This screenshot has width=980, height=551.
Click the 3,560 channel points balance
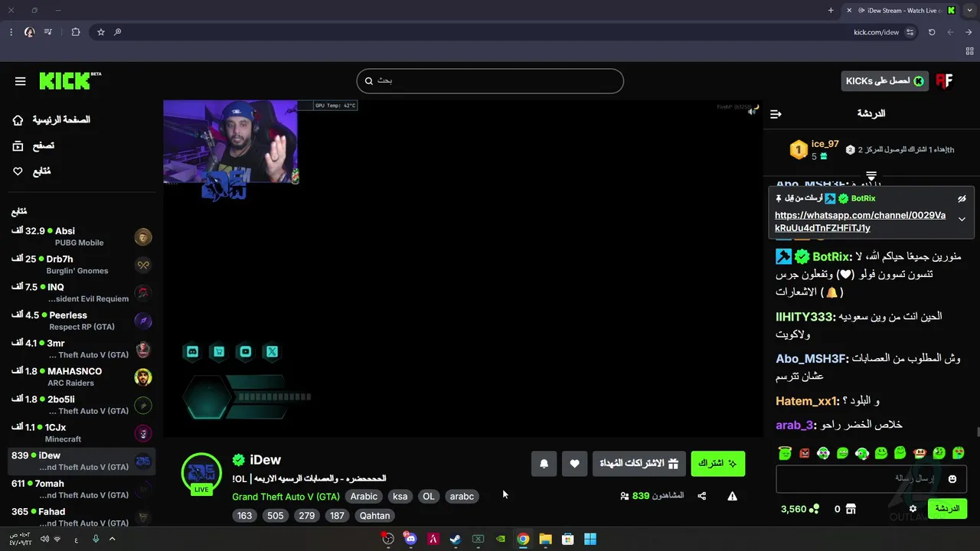click(x=800, y=509)
